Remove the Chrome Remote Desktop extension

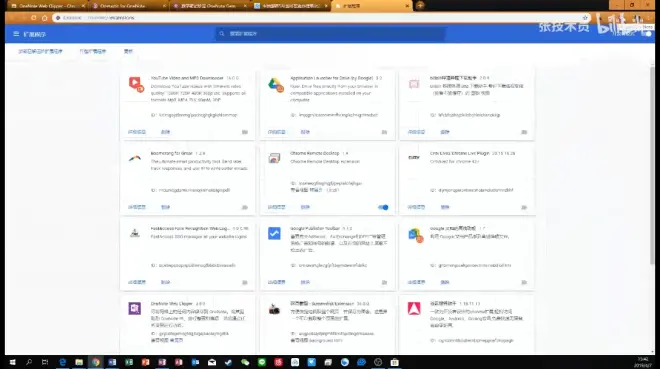[x=305, y=207]
